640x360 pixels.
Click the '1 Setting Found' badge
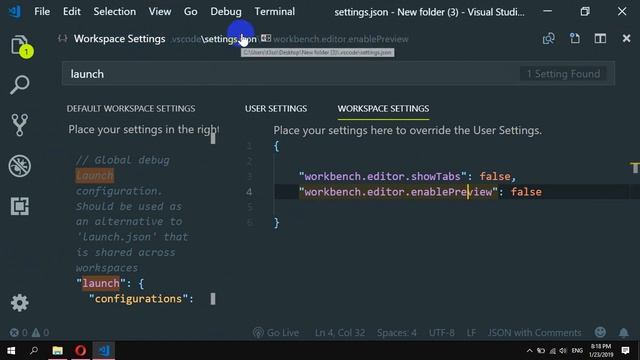[563, 74]
